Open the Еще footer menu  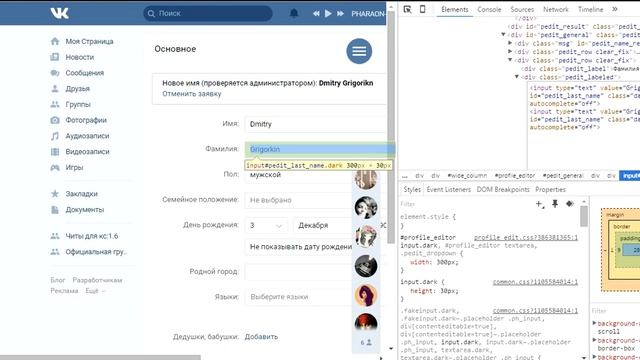pyautogui.click(x=95, y=291)
